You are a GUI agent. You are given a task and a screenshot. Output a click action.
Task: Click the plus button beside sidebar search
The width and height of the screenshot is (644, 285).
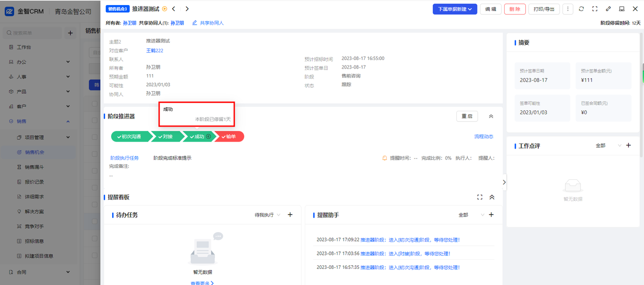click(x=70, y=33)
